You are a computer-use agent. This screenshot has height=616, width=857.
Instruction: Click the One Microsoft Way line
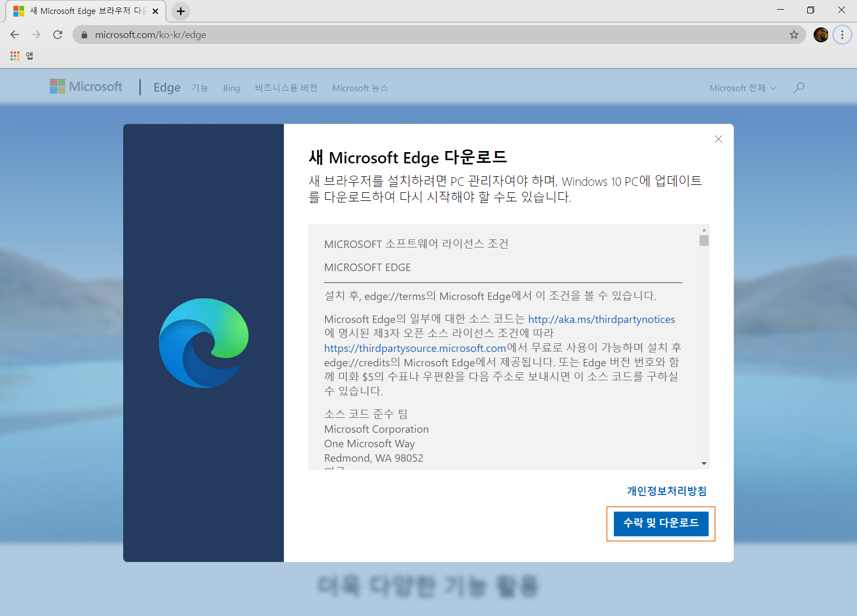pos(370,444)
